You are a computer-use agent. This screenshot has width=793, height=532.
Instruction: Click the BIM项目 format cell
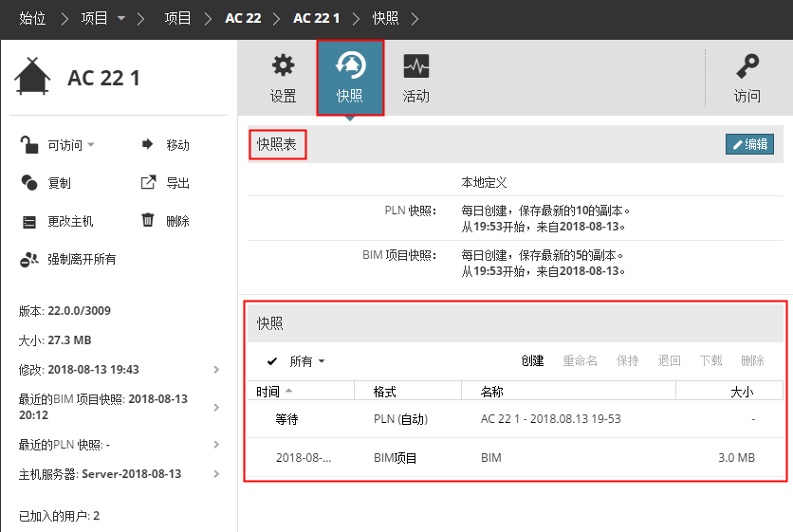click(395, 458)
